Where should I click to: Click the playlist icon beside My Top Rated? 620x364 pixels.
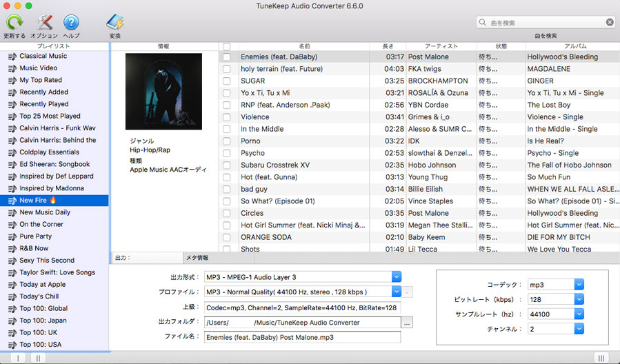(x=12, y=81)
